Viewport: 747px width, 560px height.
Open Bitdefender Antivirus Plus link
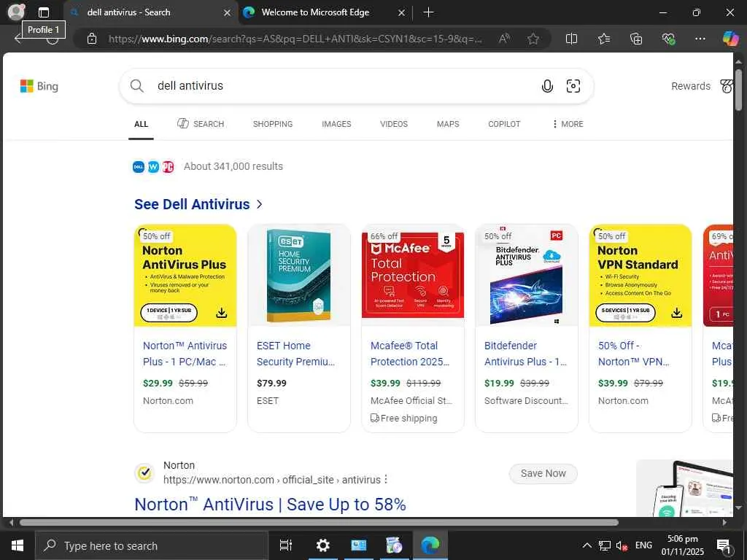[x=525, y=354]
